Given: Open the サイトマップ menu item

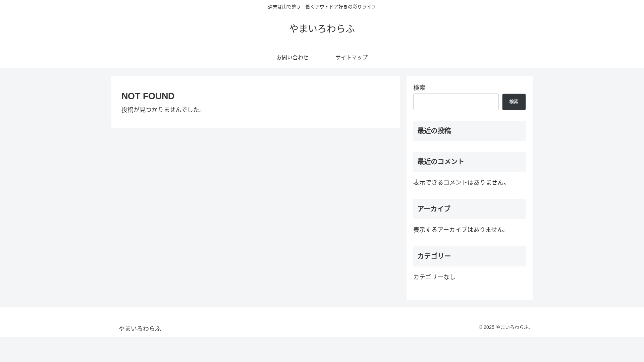Looking at the screenshot, I should [x=352, y=57].
